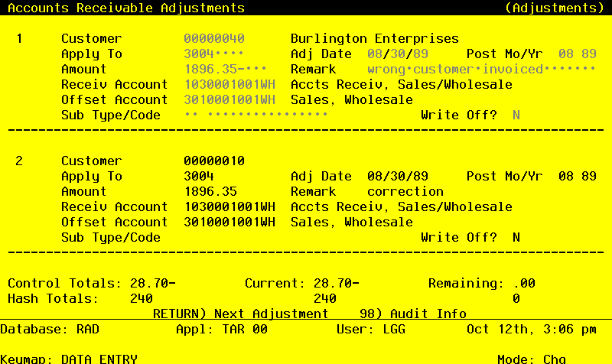Click the Mode: Chg indicator

click(x=531, y=359)
